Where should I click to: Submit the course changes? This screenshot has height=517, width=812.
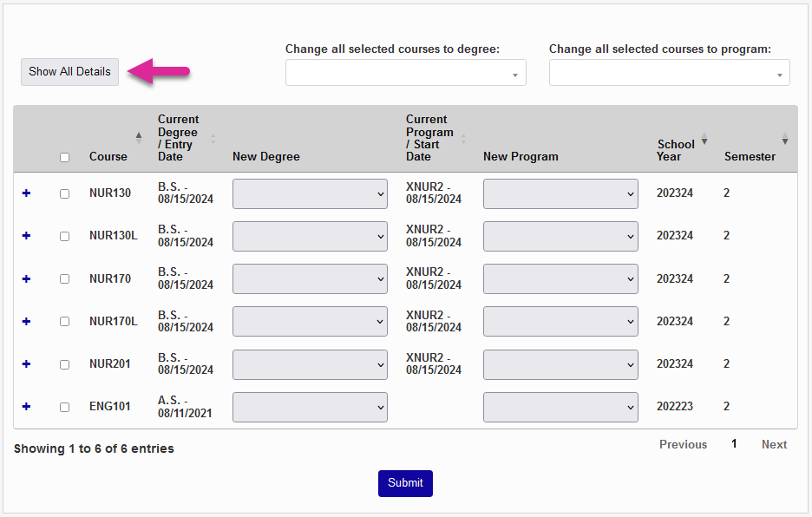click(x=405, y=483)
